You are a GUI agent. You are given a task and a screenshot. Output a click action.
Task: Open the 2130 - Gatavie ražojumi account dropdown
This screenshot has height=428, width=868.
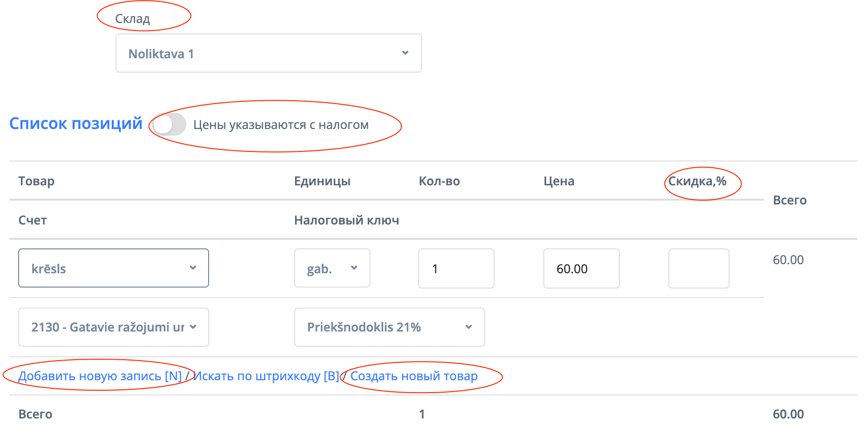(114, 327)
